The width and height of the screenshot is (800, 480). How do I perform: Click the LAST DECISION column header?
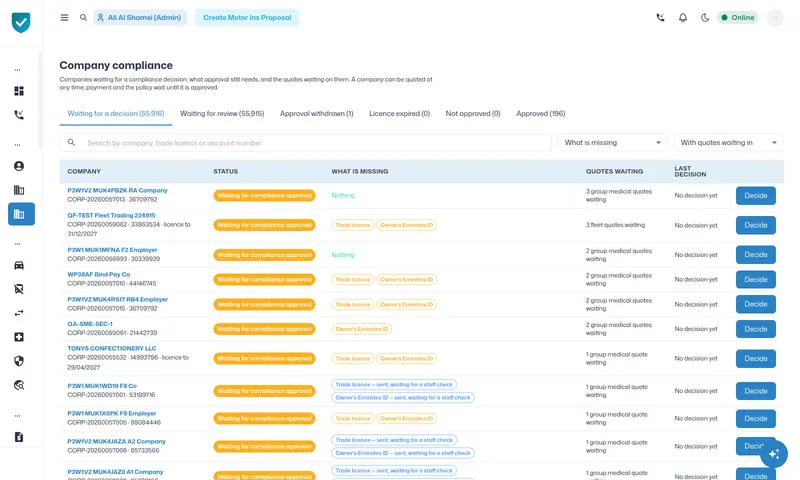[x=690, y=171]
